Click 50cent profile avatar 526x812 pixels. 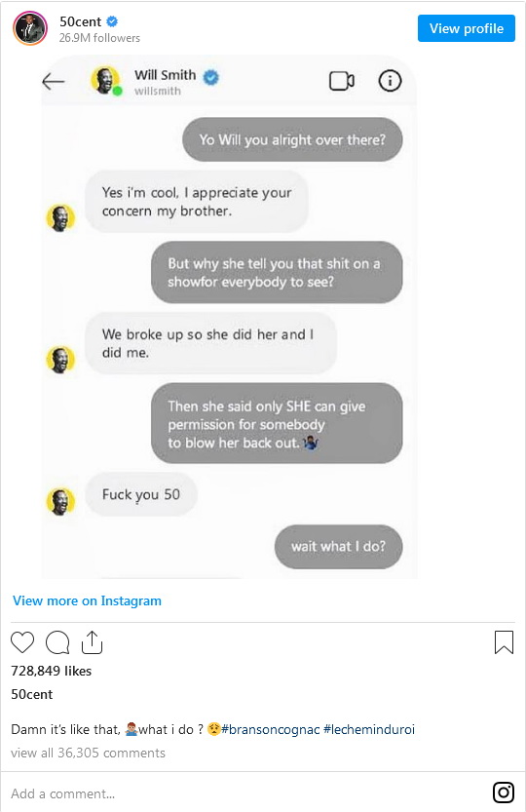[30, 28]
